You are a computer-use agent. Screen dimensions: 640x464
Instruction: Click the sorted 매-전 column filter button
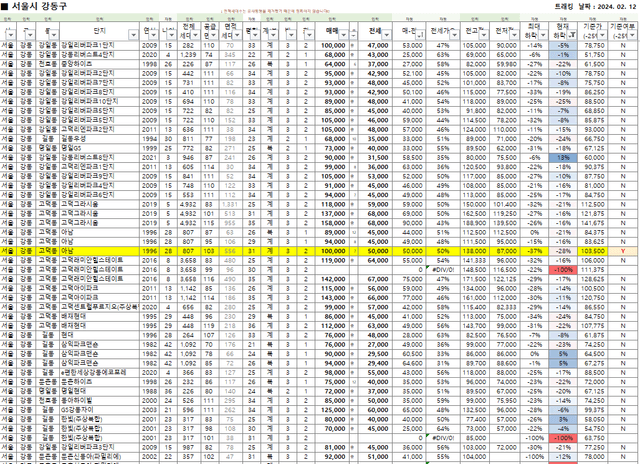coord(420,35)
